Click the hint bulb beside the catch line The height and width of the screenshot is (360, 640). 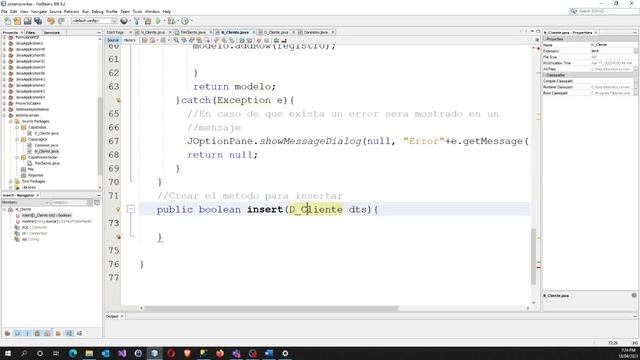click(x=118, y=100)
